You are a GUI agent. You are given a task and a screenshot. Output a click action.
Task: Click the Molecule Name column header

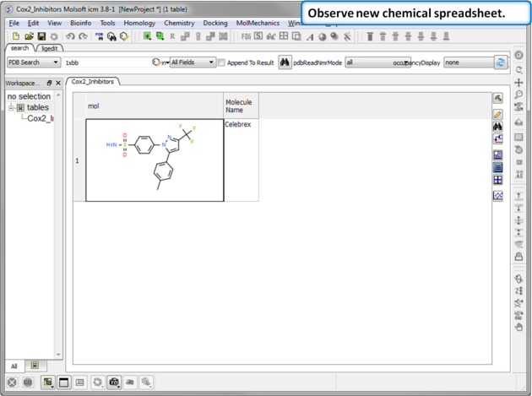pyautogui.click(x=240, y=106)
